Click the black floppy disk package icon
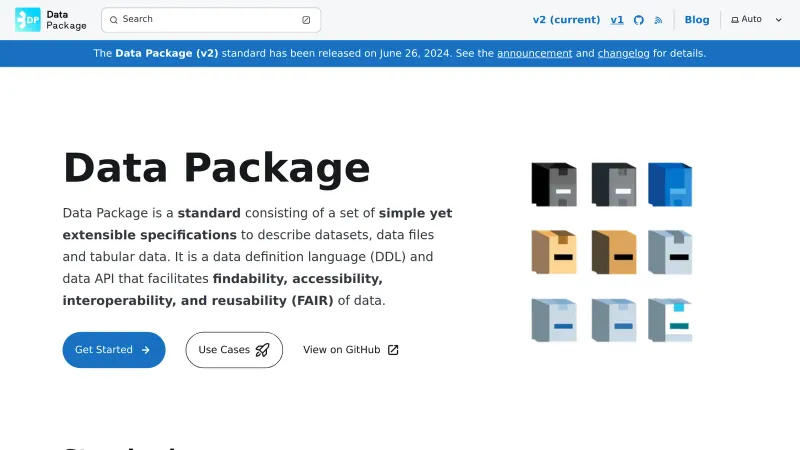The height and width of the screenshot is (450, 800). (x=554, y=184)
